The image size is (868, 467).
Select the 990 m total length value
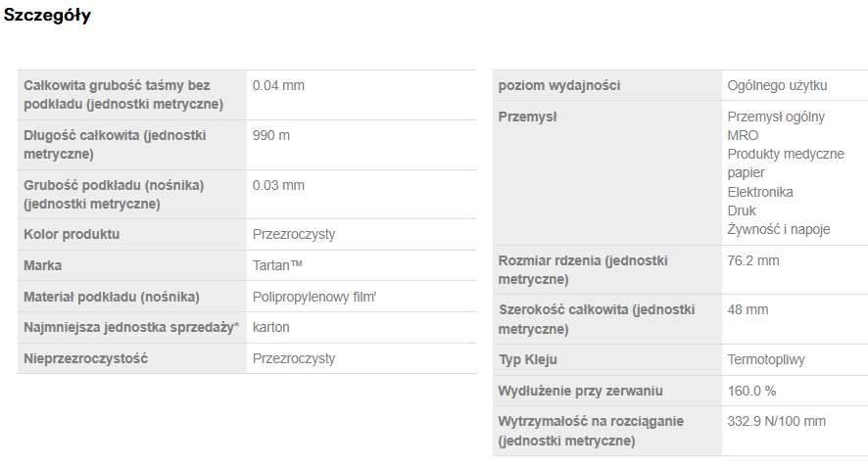pos(271,135)
